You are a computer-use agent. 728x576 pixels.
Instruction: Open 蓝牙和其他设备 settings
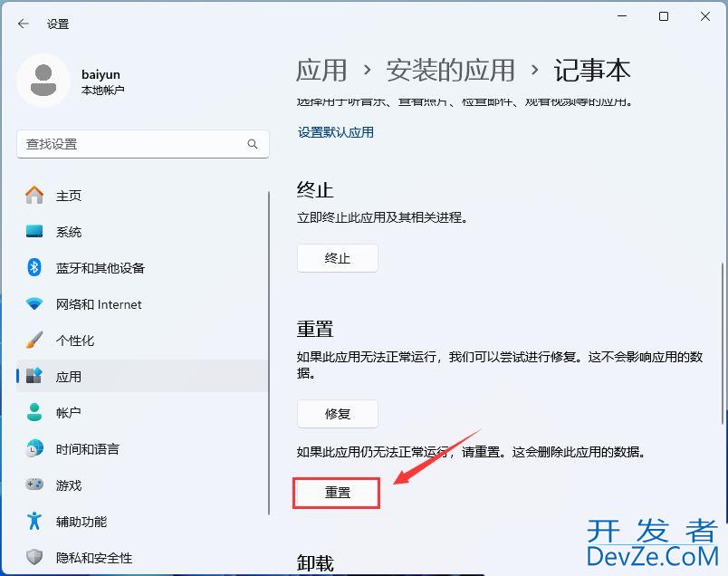click(142, 267)
